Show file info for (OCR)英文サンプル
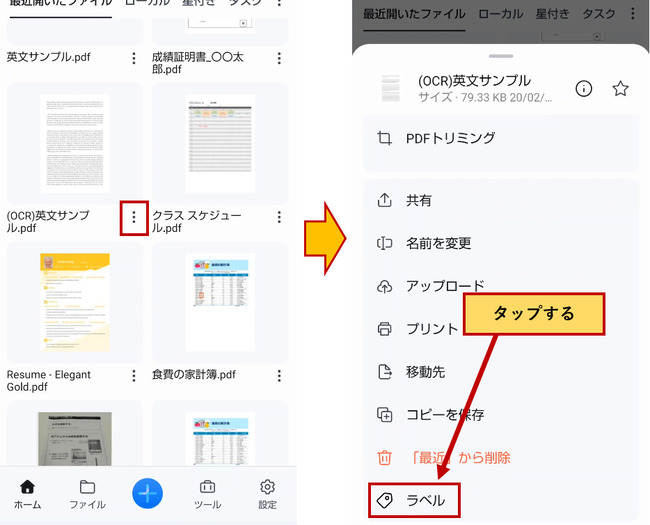 click(584, 88)
